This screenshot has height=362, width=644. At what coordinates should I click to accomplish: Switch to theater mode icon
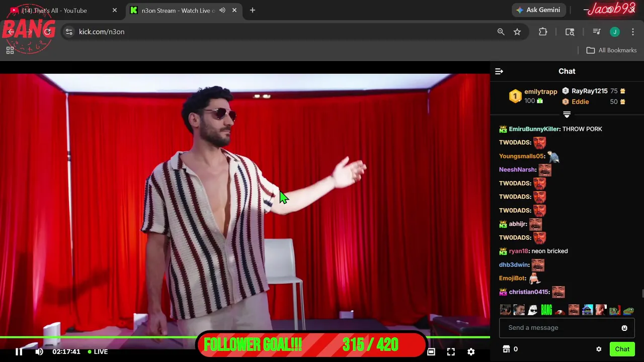click(x=431, y=352)
